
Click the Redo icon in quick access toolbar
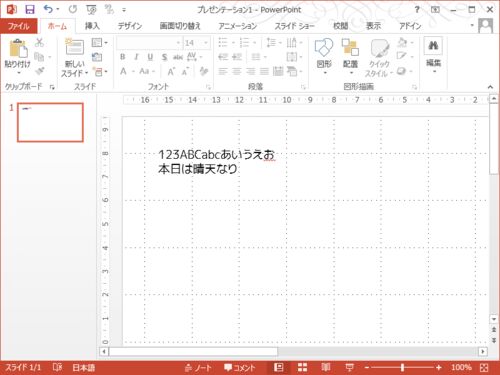pyautogui.click(x=73, y=10)
